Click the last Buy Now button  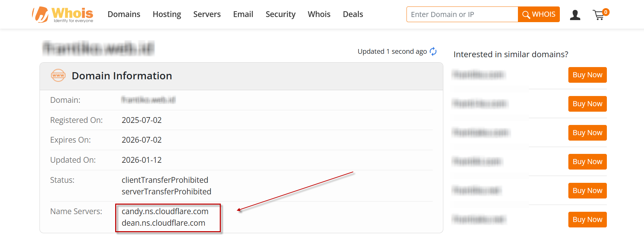(x=587, y=220)
